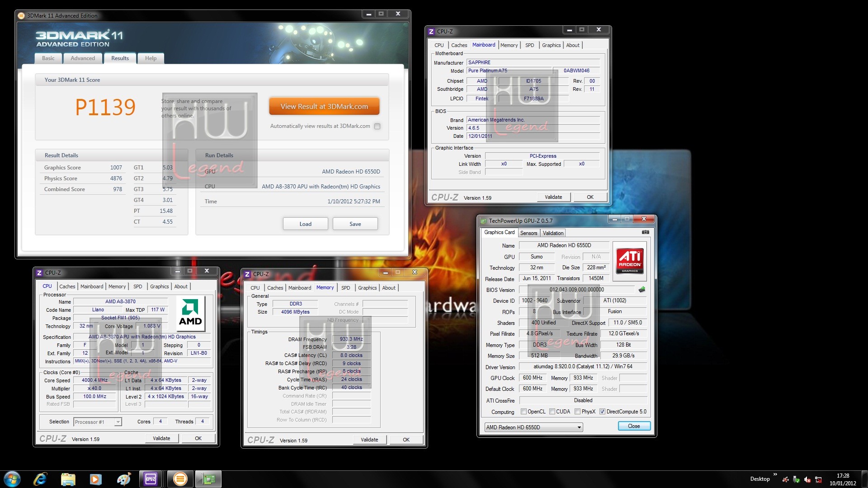Click the Graphics Score value 1007
Image resolution: width=868 pixels, height=488 pixels.
[116, 168]
